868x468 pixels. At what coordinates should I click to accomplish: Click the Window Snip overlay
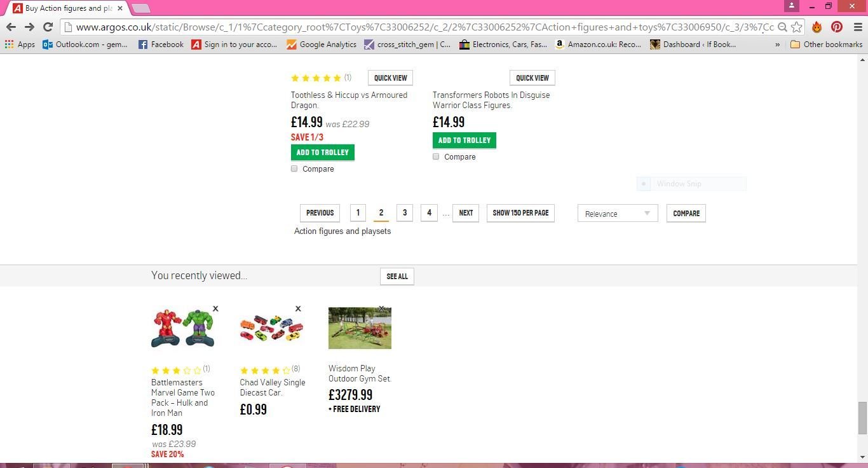click(691, 184)
